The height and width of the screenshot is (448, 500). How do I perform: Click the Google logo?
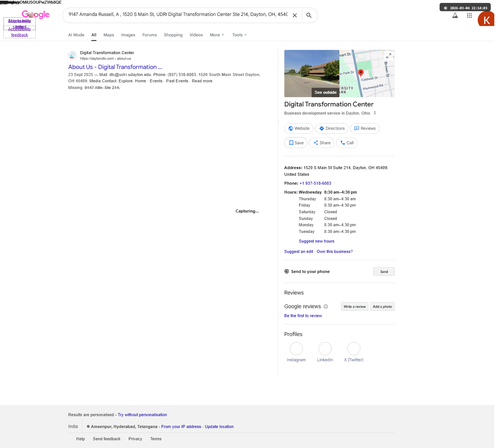click(35, 14)
